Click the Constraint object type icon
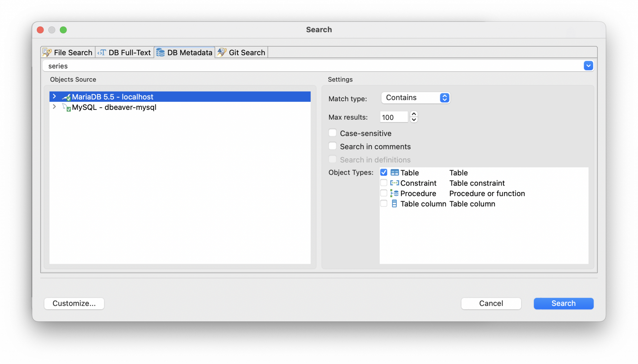 pos(394,183)
